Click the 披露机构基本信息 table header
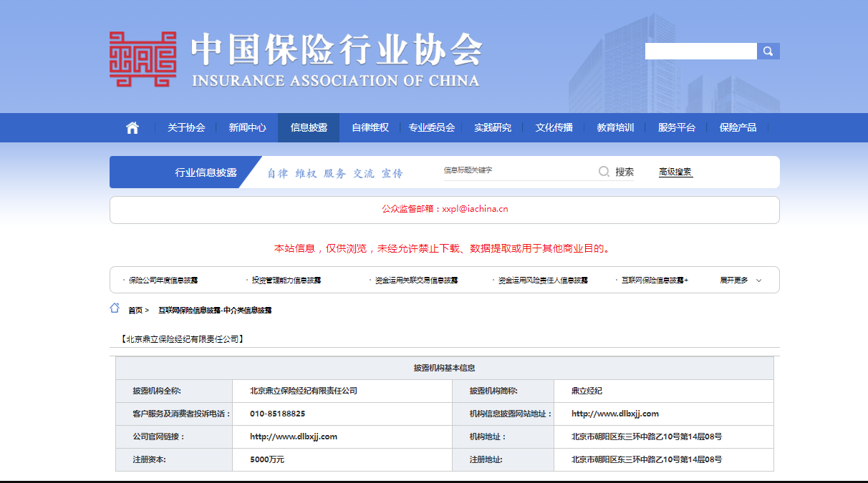 tap(445, 368)
